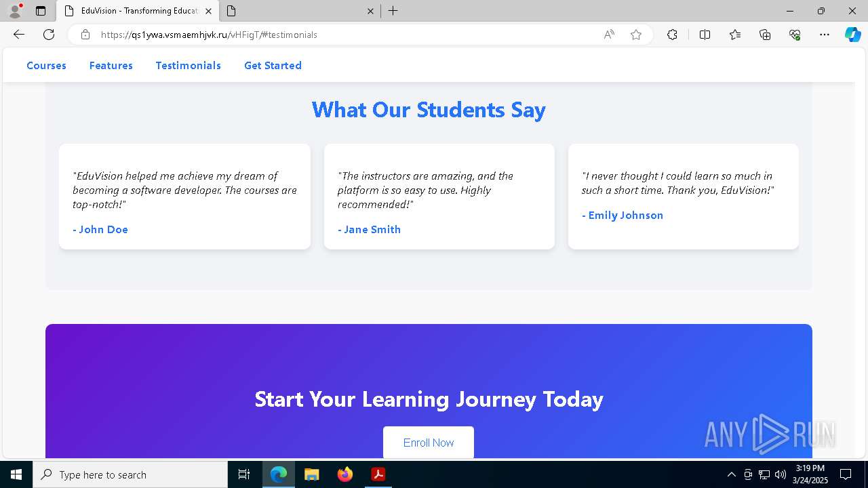This screenshot has width=868, height=488.
Task: Reload the page with Refresh icon
Action: click(49, 35)
